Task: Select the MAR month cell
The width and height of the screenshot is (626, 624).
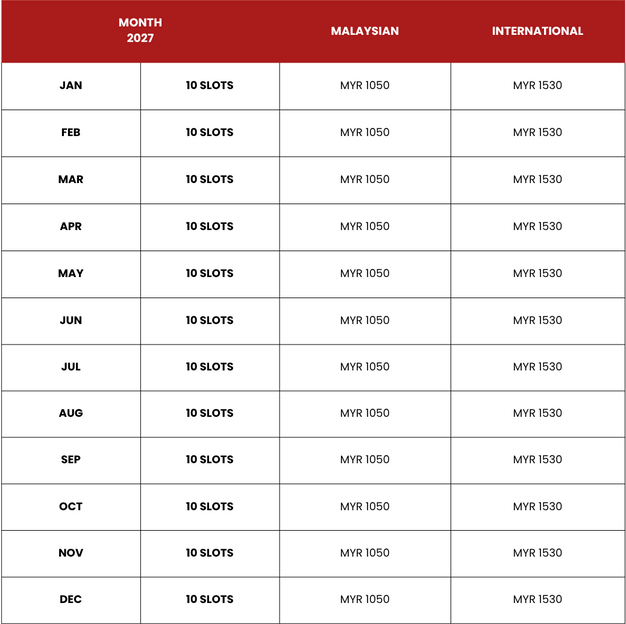Action: pyautogui.click(x=71, y=179)
